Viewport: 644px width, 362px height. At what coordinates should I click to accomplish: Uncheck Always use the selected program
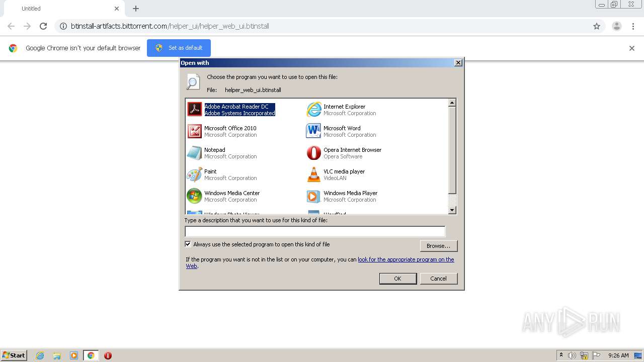(x=188, y=244)
